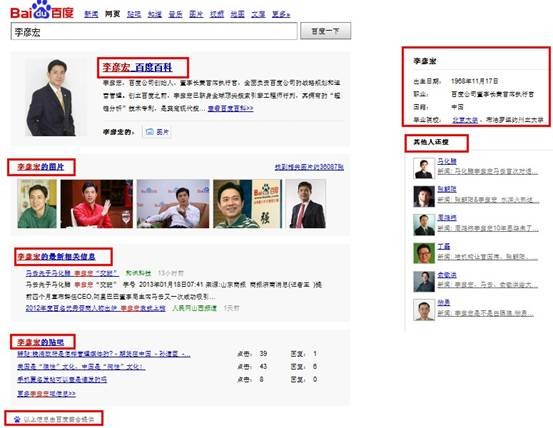Click the paw icon in the footer note

[x=17, y=420]
